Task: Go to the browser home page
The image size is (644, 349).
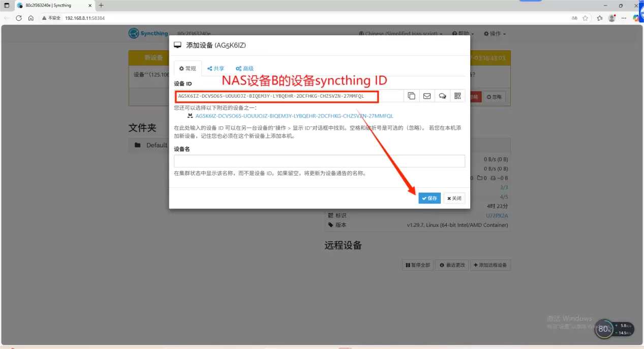Action: pyautogui.click(x=31, y=18)
